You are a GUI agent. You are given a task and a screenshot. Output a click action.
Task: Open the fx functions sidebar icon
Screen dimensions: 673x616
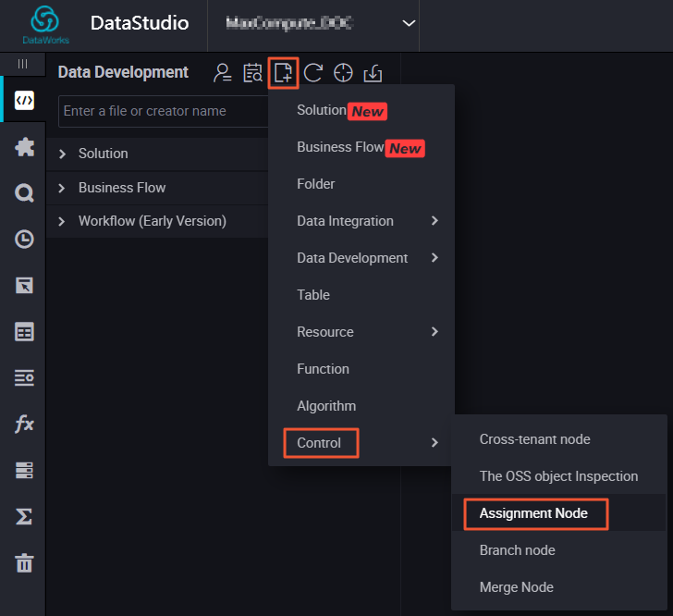coord(24,425)
